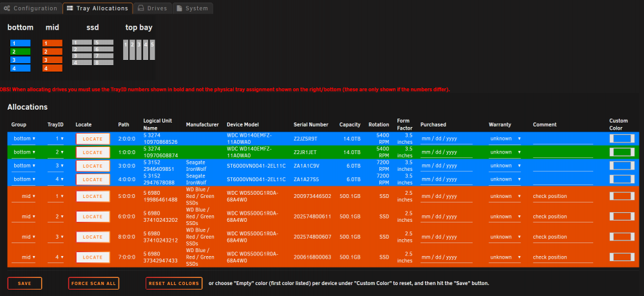This screenshot has width=644, height=296.
Task: Click bottom tray 3 in the layout diagram
Action: click(x=20, y=59)
